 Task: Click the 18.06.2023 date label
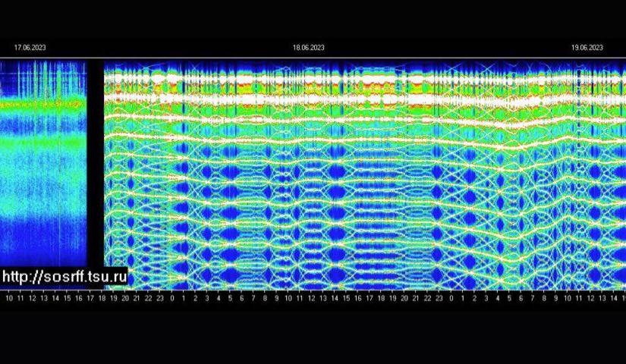pyautogui.click(x=309, y=48)
